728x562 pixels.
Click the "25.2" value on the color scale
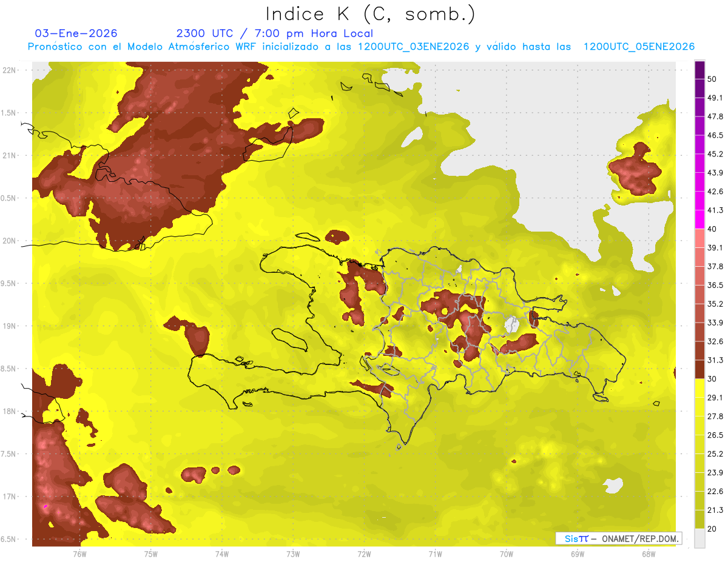[x=715, y=454]
